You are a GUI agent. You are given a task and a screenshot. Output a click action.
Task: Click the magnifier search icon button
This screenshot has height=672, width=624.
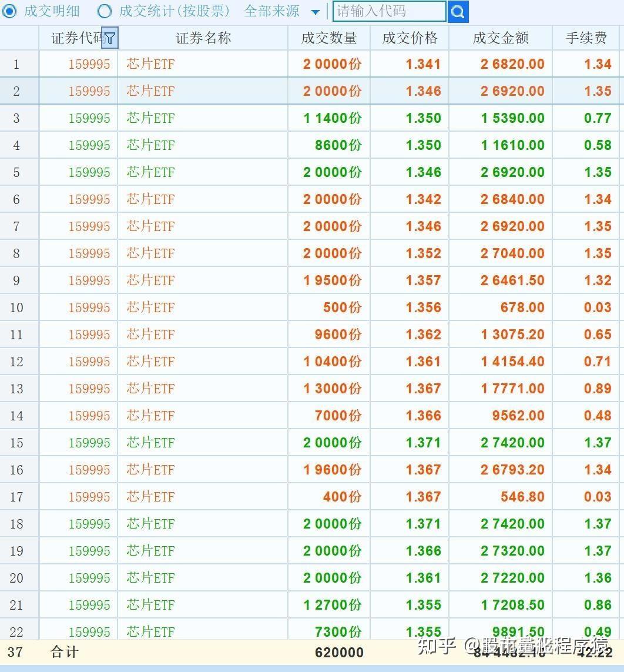[458, 11]
